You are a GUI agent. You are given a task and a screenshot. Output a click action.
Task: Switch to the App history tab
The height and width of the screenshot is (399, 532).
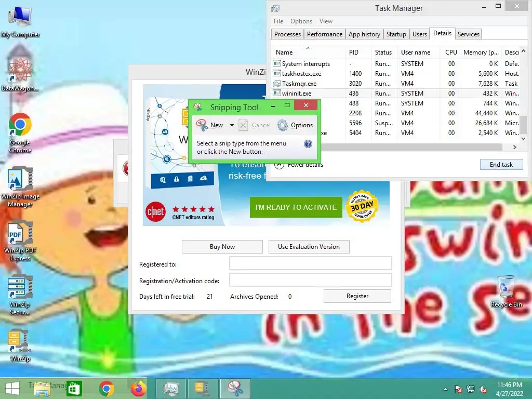pos(364,34)
